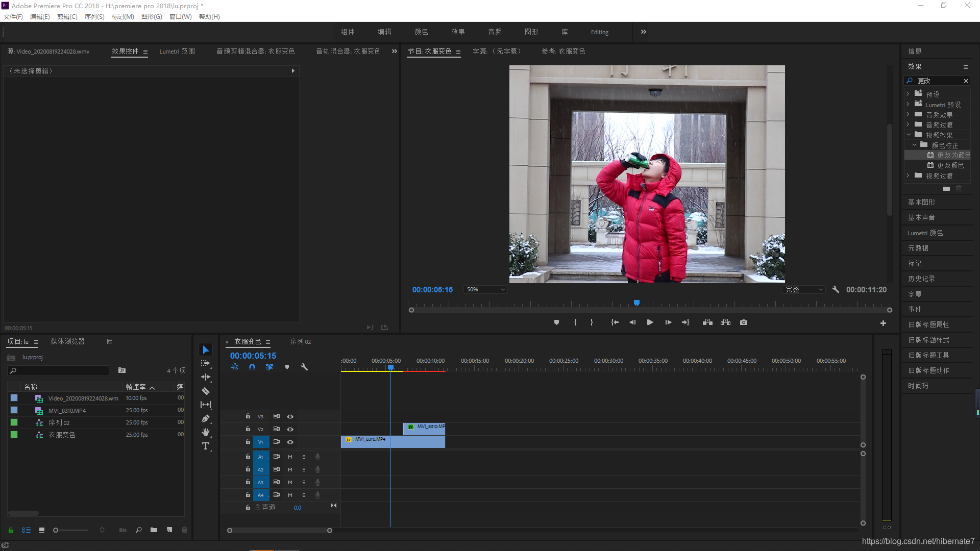Toggle V1 track visibility eye

pyautogui.click(x=290, y=442)
